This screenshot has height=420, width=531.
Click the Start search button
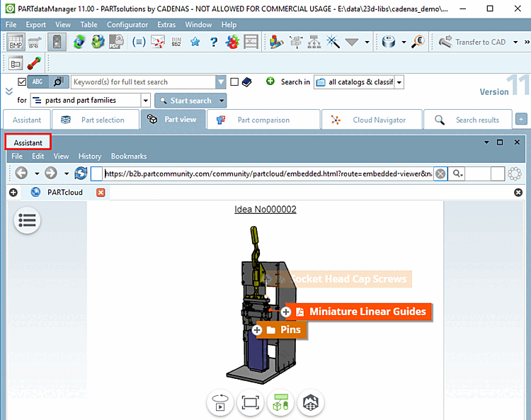coord(186,101)
